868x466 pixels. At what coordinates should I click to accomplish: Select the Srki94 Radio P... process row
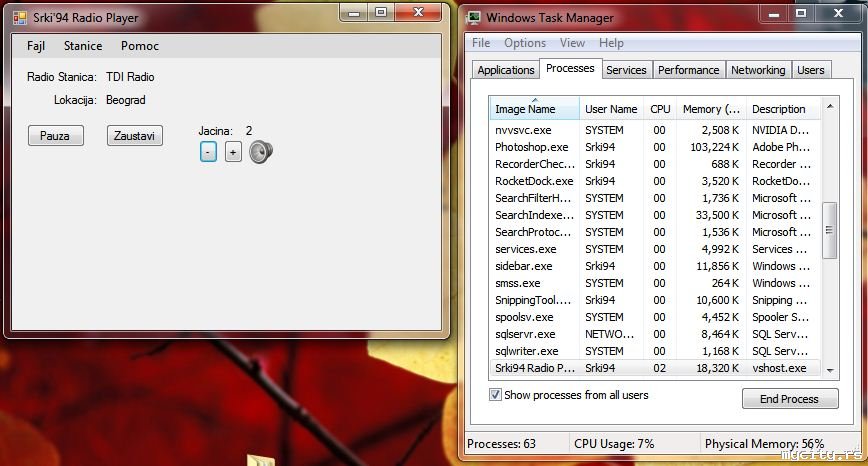pos(655,368)
